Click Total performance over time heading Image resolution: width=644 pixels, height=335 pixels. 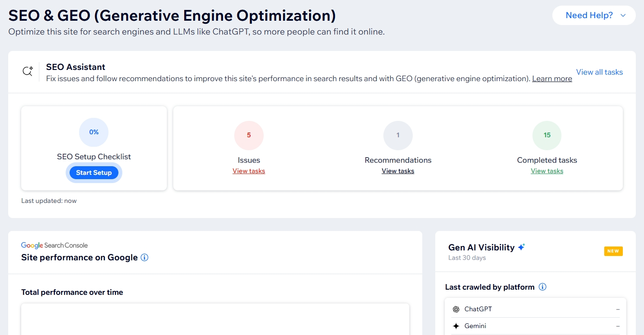pyautogui.click(x=72, y=292)
